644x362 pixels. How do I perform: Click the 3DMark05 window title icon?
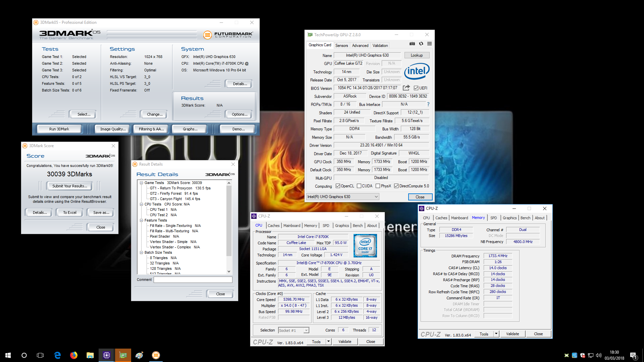(36, 22)
